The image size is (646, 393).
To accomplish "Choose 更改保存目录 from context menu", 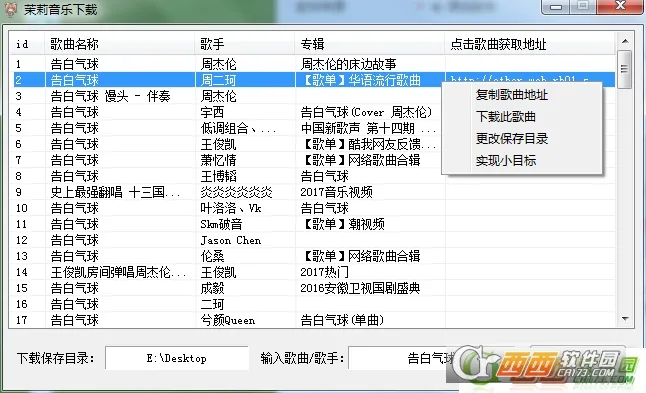I will (x=512, y=138).
